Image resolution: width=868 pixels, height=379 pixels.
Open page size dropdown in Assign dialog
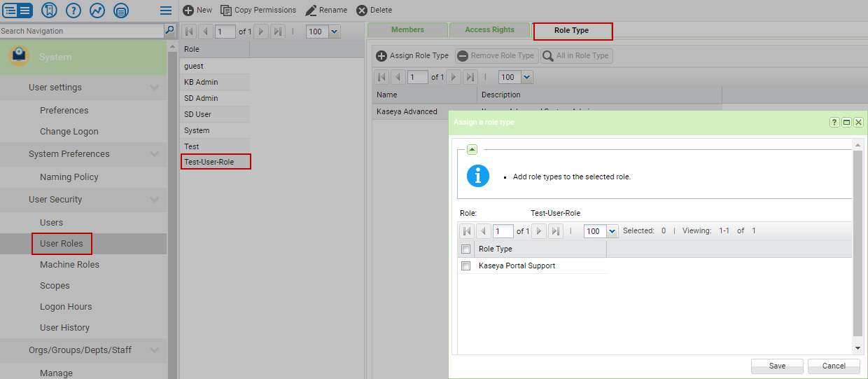click(612, 231)
